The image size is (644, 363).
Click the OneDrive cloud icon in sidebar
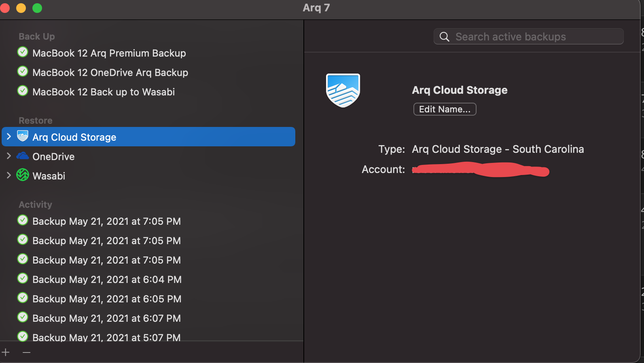[23, 156]
